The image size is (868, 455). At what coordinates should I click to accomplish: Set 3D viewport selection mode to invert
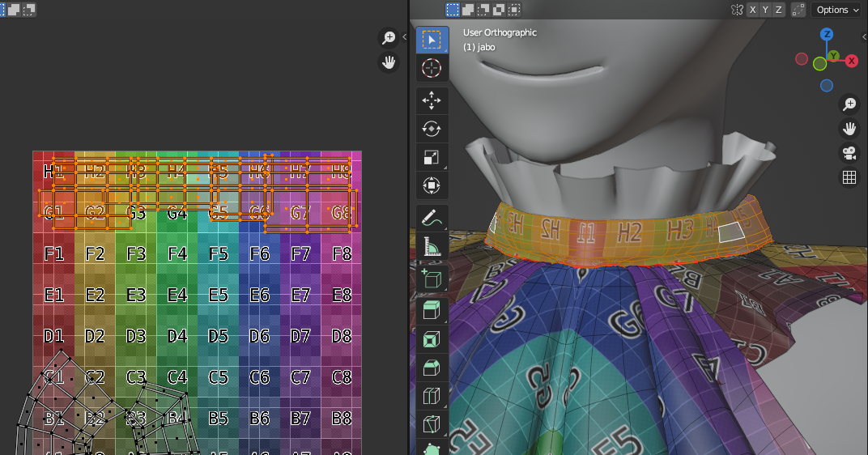499,10
